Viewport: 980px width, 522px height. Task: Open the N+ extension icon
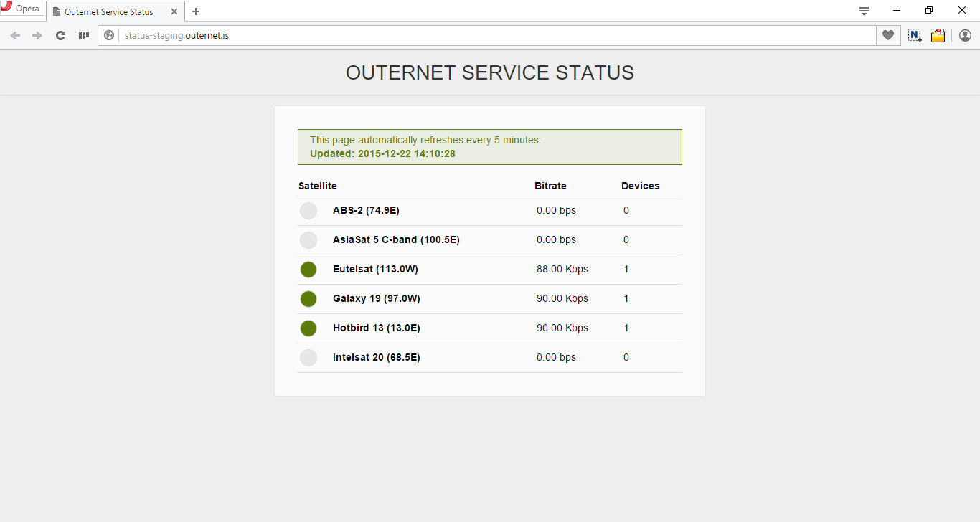[x=915, y=35]
